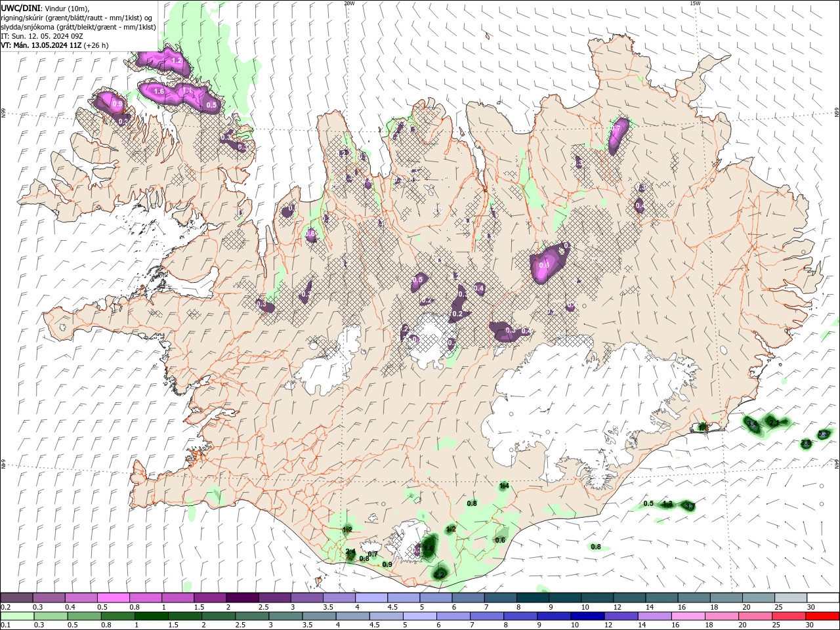Click the '(+26 h)' forecast offset text
Screen dimensions: 840x630
pyautogui.click(x=96, y=45)
